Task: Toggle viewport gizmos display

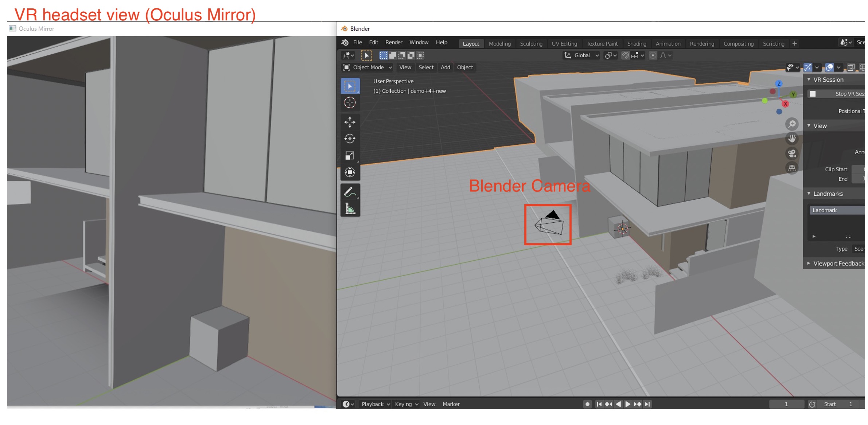Action: pos(808,67)
